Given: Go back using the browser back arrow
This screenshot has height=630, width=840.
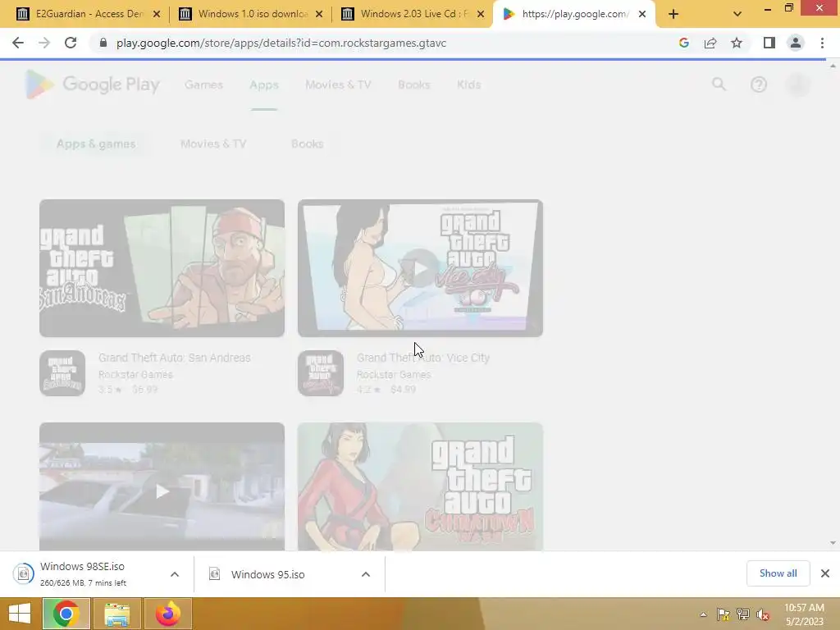Looking at the screenshot, I should [18, 43].
